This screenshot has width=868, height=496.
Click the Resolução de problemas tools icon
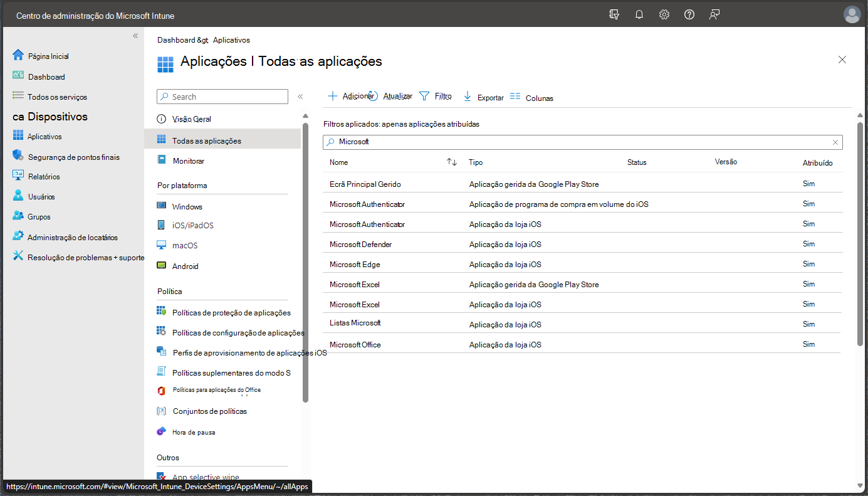pos(18,256)
